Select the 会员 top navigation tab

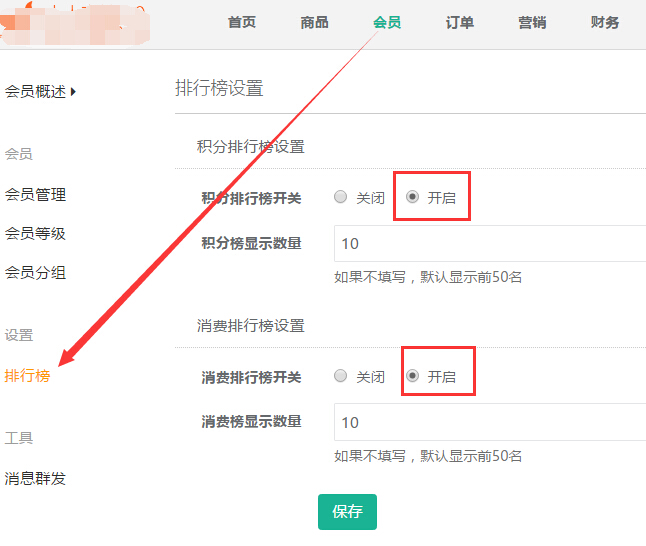point(387,22)
